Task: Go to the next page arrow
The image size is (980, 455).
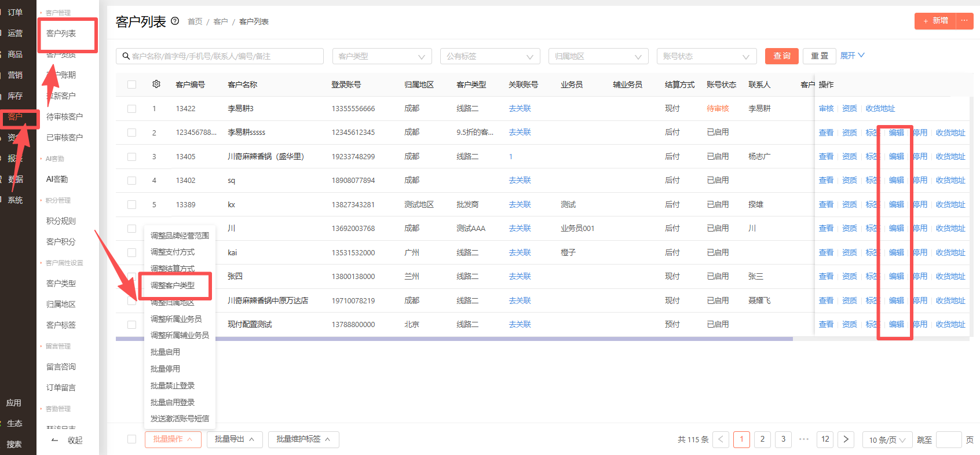Action: pos(846,439)
